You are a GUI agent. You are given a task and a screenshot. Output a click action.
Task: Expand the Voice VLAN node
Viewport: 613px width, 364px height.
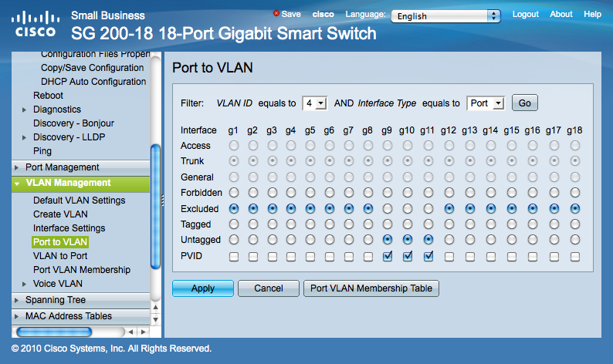pos(24,284)
